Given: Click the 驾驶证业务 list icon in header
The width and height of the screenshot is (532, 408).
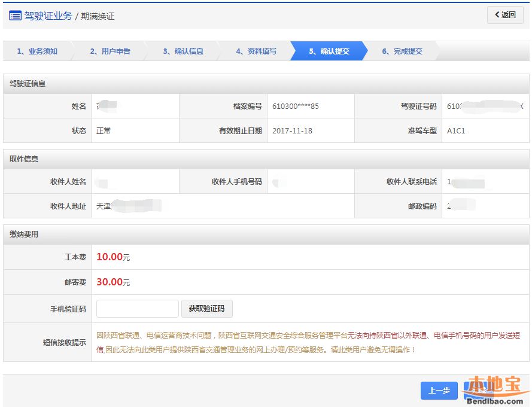Looking at the screenshot, I should tap(15, 16).
